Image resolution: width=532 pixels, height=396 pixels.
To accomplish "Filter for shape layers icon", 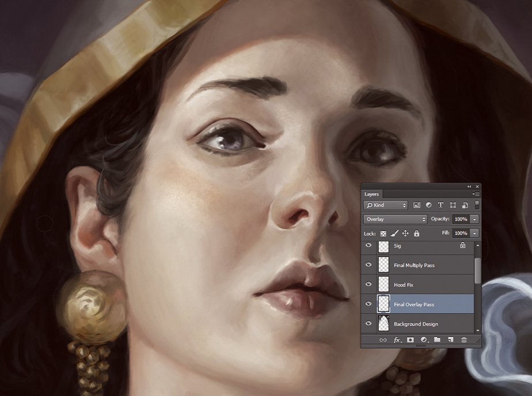I will click(x=453, y=205).
